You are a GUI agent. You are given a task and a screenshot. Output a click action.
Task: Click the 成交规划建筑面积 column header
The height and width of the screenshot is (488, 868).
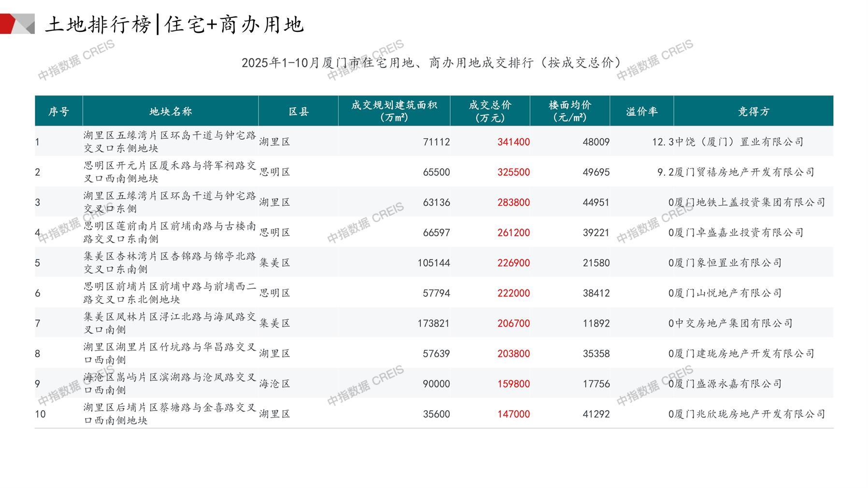click(394, 112)
